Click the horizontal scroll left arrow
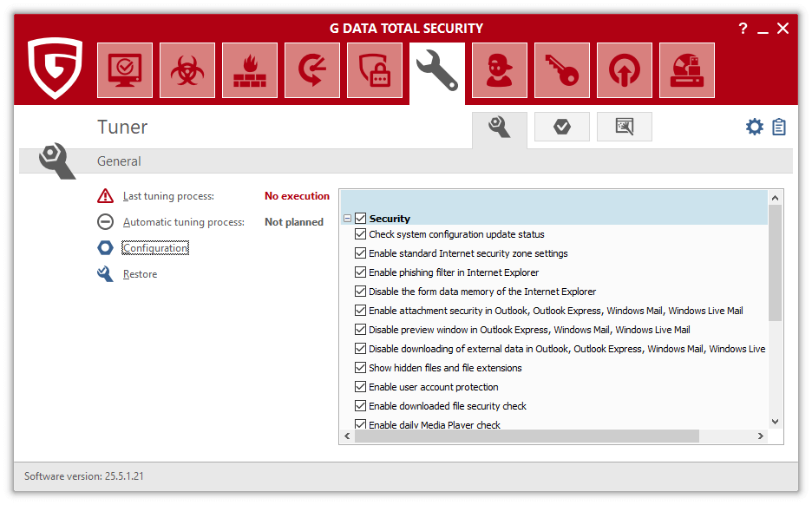Image resolution: width=812 pixels, height=505 pixels. 348,436
